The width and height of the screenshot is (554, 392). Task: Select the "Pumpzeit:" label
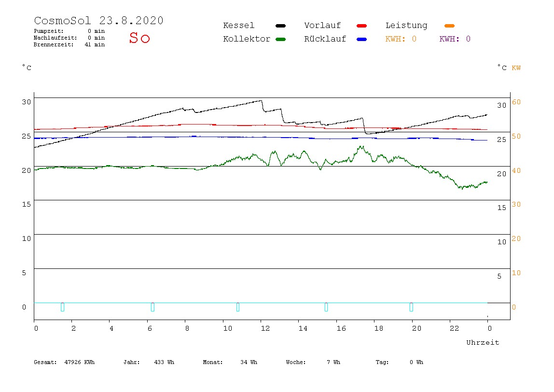[49, 31]
